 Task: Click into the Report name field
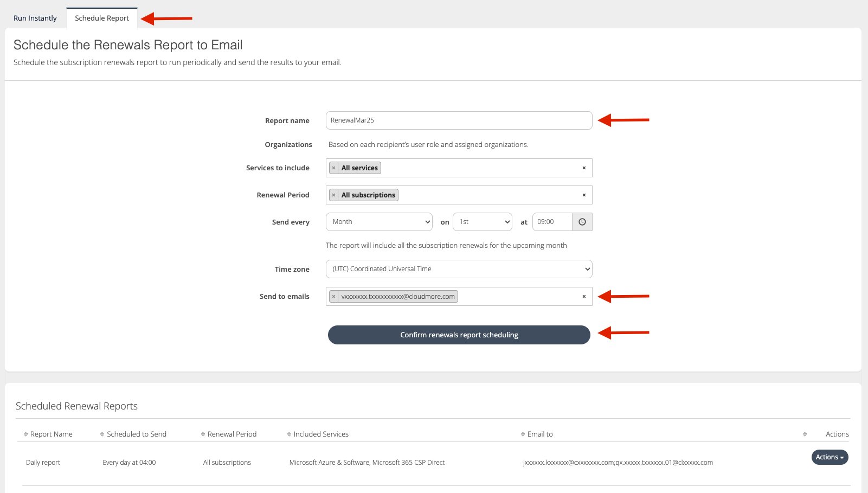tap(459, 120)
